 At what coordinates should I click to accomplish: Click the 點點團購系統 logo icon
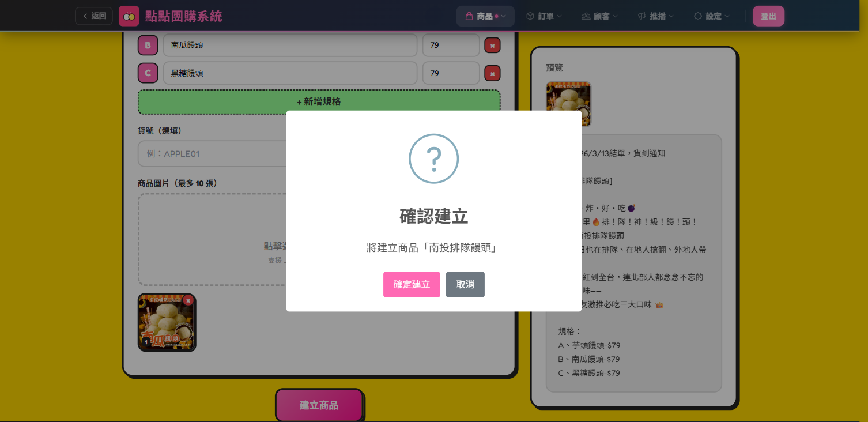(129, 16)
